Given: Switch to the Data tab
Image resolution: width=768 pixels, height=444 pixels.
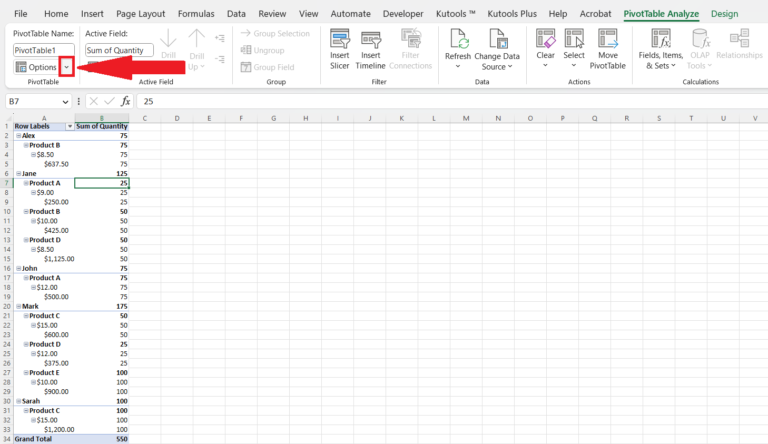Looking at the screenshot, I should click(x=236, y=14).
